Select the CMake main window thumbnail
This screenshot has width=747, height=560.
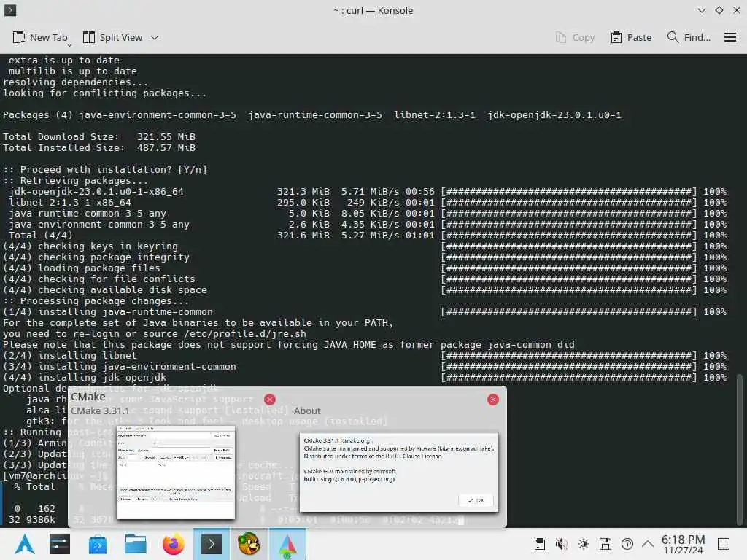pyautogui.click(x=176, y=472)
